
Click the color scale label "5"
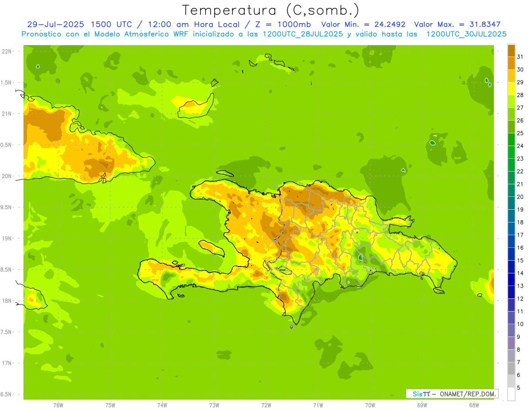[x=519, y=388]
